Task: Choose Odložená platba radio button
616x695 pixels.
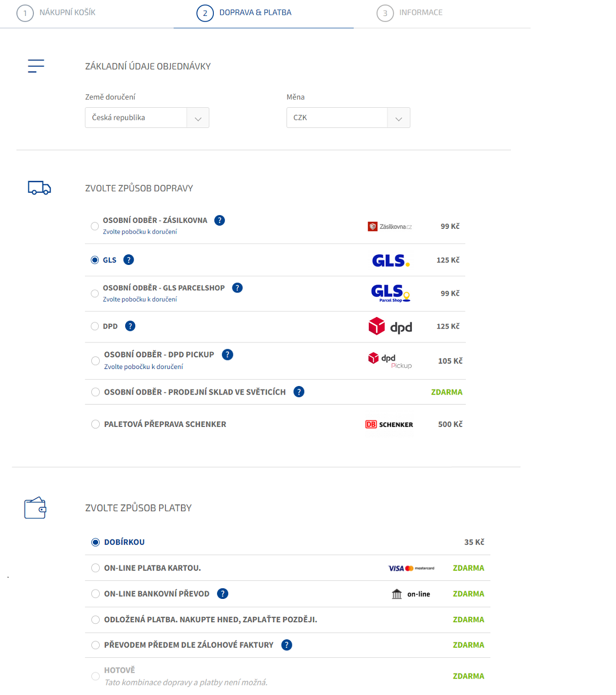Action: tap(96, 620)
